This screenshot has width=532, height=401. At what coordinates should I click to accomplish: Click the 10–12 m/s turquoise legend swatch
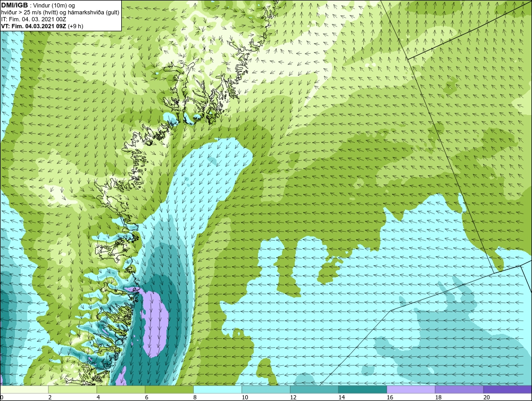(x=266, y=389)
